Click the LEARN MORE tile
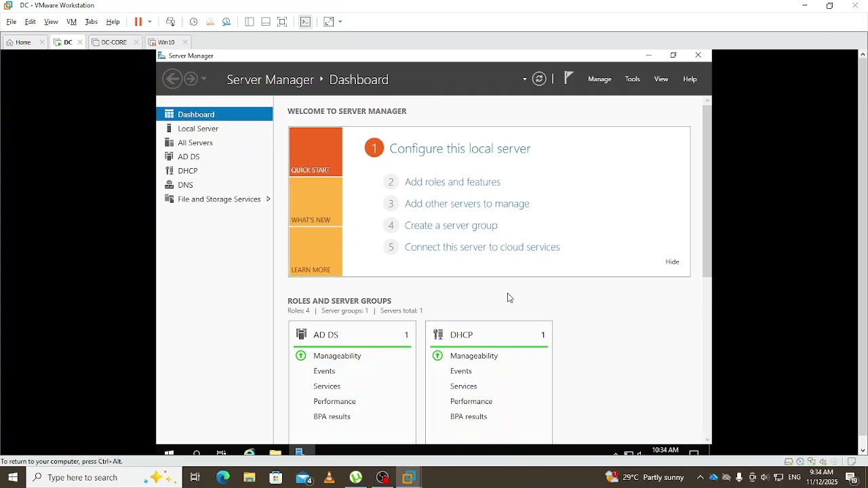 (x=316, y=252)
